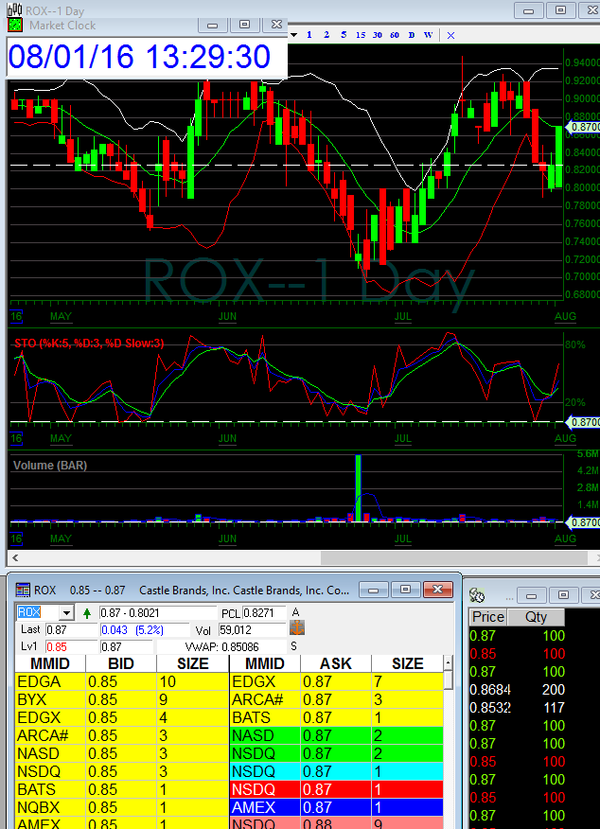This screenshot has height=829, width=600.
Task: Click the Level 2 ROX window icon
Action: pyautogui.click(x=22, y=590)
